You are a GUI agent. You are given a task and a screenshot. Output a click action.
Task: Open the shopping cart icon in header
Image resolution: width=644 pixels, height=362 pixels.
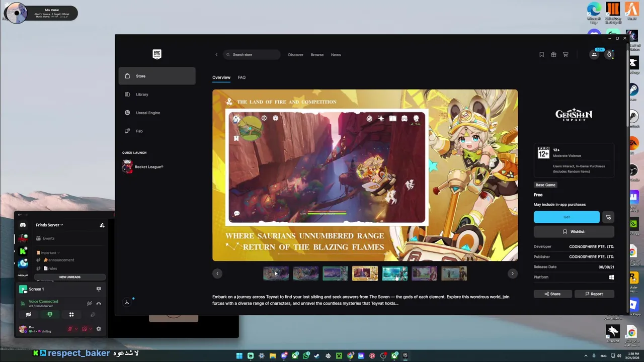(566, 54)
